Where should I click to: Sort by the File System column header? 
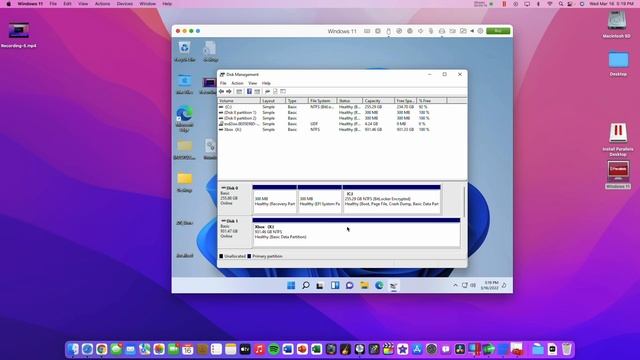(322, 100)
